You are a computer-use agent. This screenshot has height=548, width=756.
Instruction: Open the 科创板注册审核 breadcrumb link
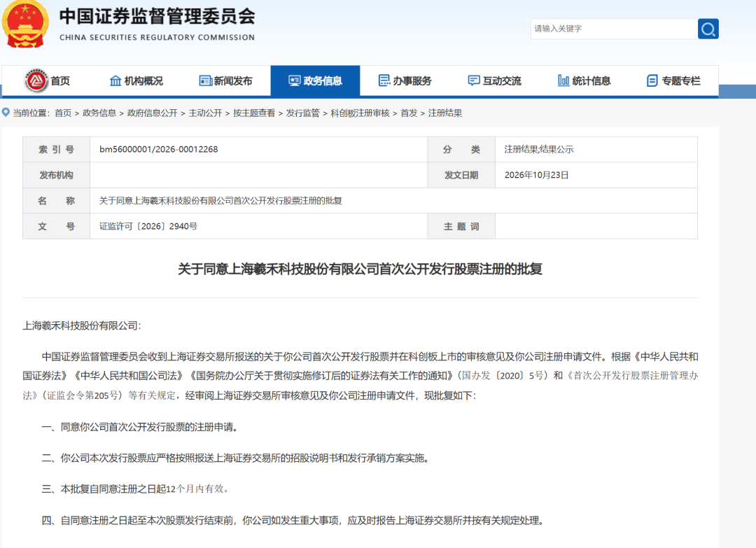pyautogui.click(x=360, y=113)
